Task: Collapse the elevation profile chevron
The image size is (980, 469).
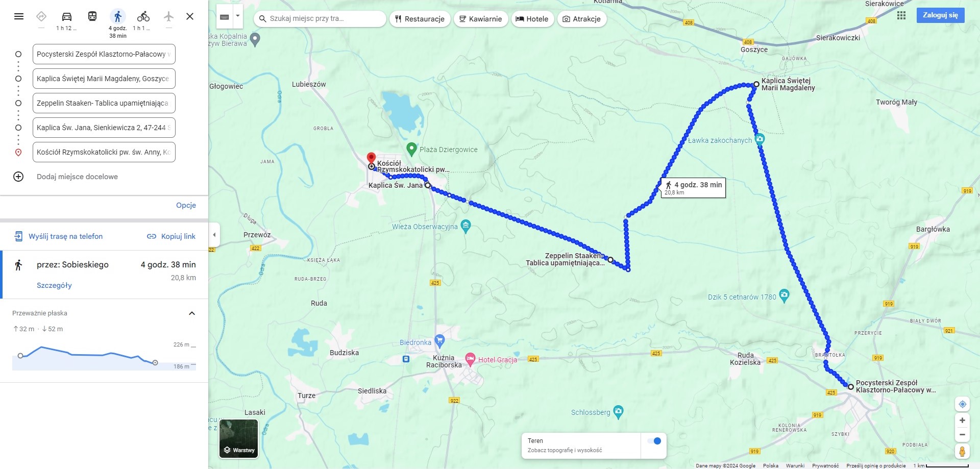Action: click(192, 313)
